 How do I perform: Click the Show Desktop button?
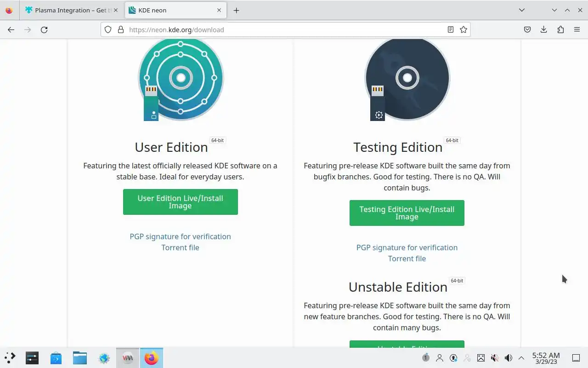(x=576, y=358)
